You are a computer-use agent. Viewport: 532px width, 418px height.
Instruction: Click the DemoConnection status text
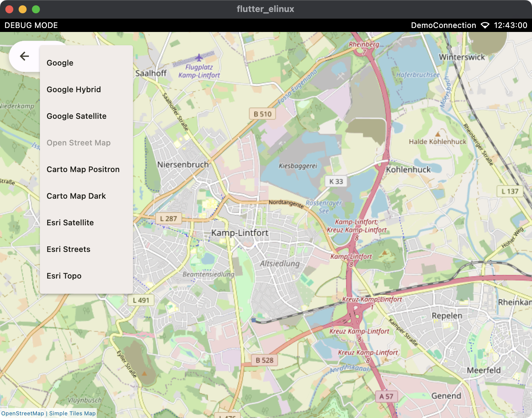[x=444, y=25]
